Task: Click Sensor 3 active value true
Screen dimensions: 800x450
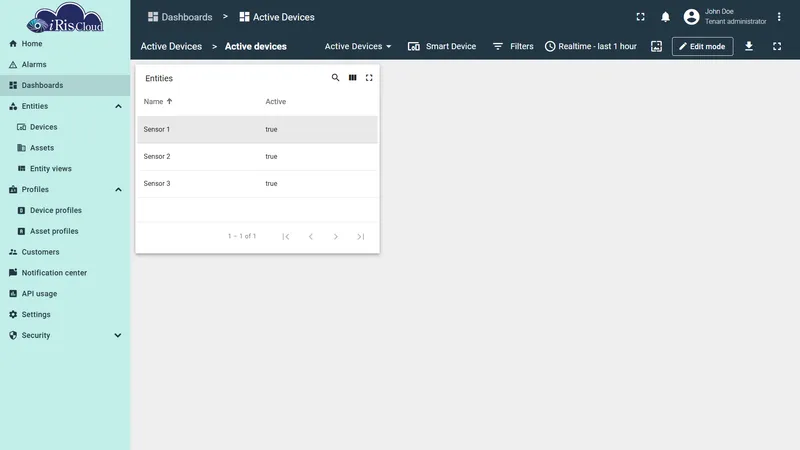Action: click(x=271, y=184)
